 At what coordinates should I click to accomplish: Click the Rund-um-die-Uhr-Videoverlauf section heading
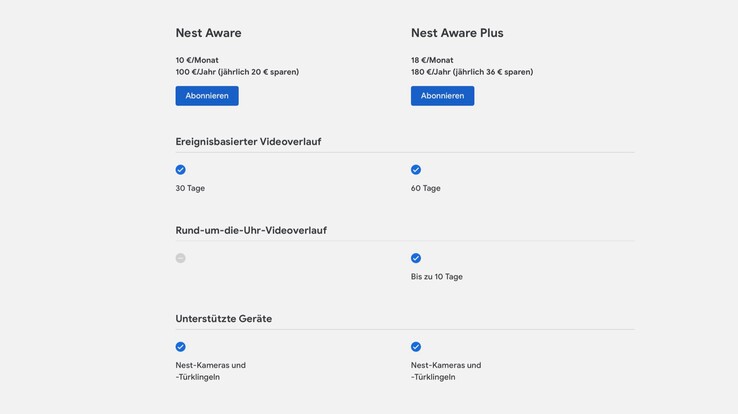[251, 230]
